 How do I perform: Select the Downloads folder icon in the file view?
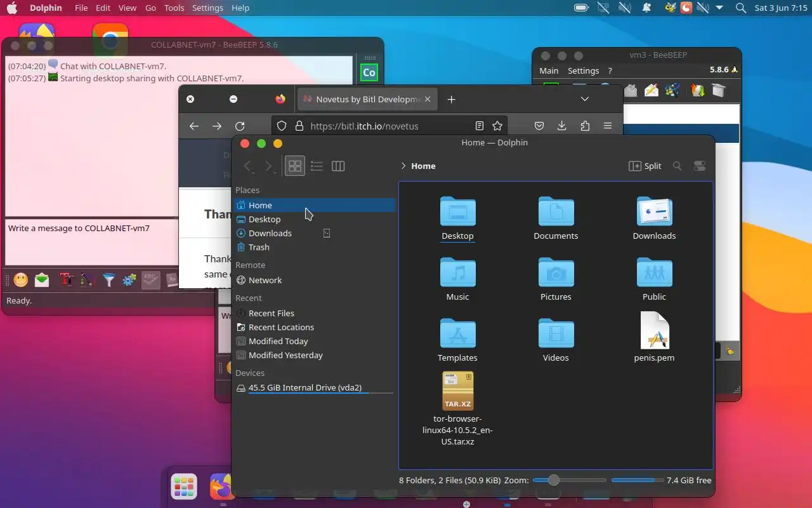click(654, 211)
